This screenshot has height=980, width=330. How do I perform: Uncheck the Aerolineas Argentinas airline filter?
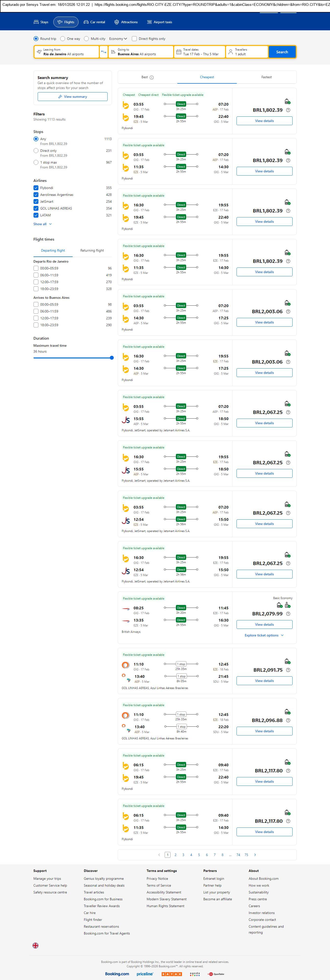36,195
